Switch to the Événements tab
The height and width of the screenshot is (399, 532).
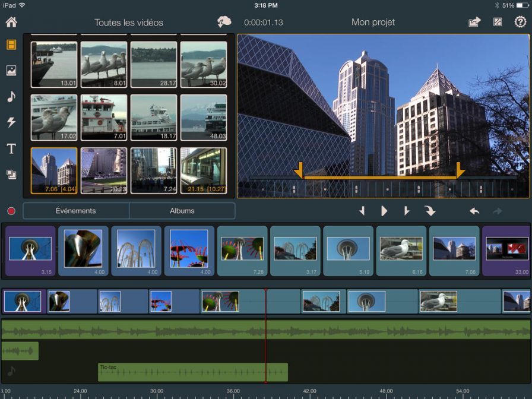coord(74,211)
